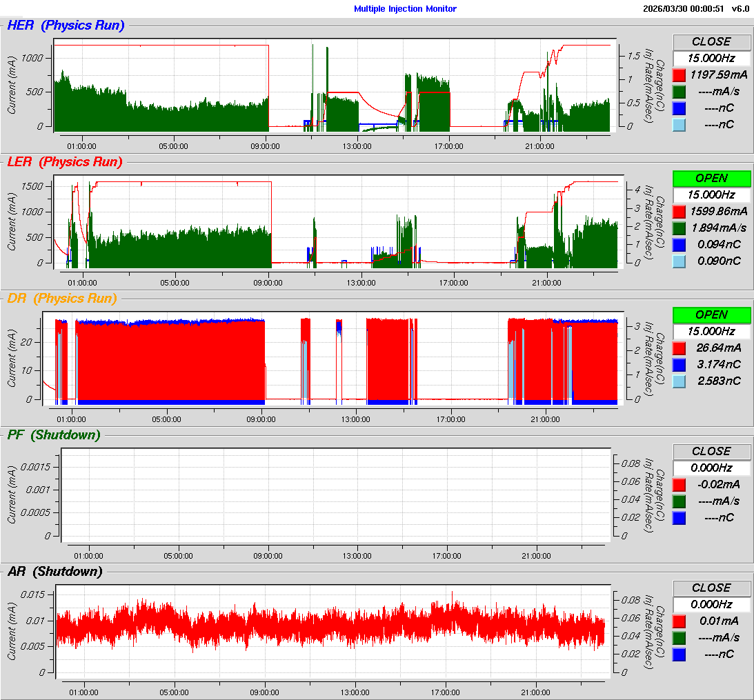
Task: Click PF dark green injection rate swatch
Action: coord(679,501)
